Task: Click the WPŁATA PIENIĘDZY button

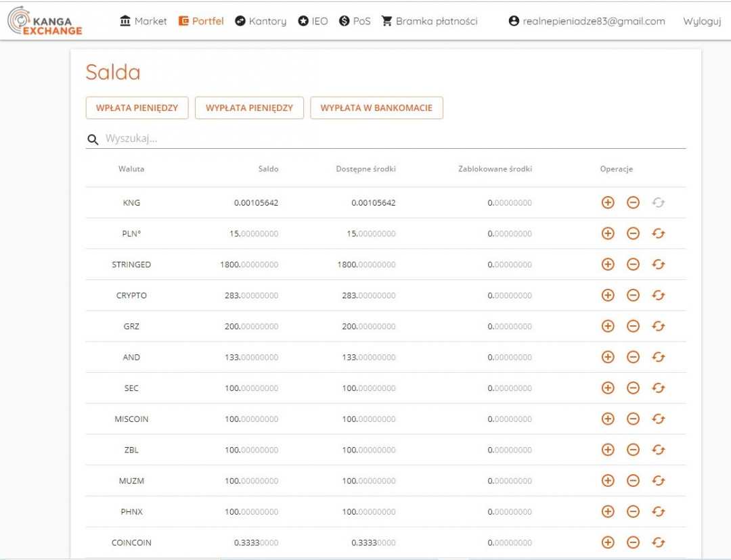Action: coord(137,108)
